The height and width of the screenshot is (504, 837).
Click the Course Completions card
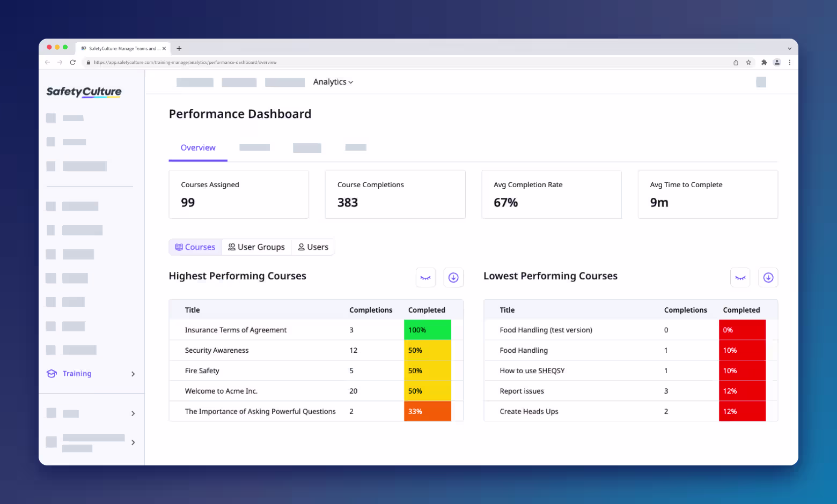[395, 194]
